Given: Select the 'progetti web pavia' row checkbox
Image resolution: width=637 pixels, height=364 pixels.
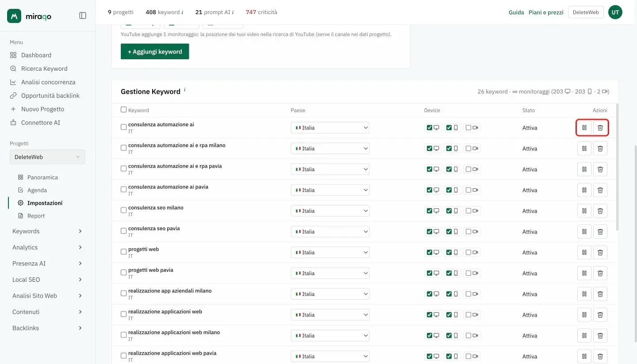Looking at the screenshot, I should 124,273.
